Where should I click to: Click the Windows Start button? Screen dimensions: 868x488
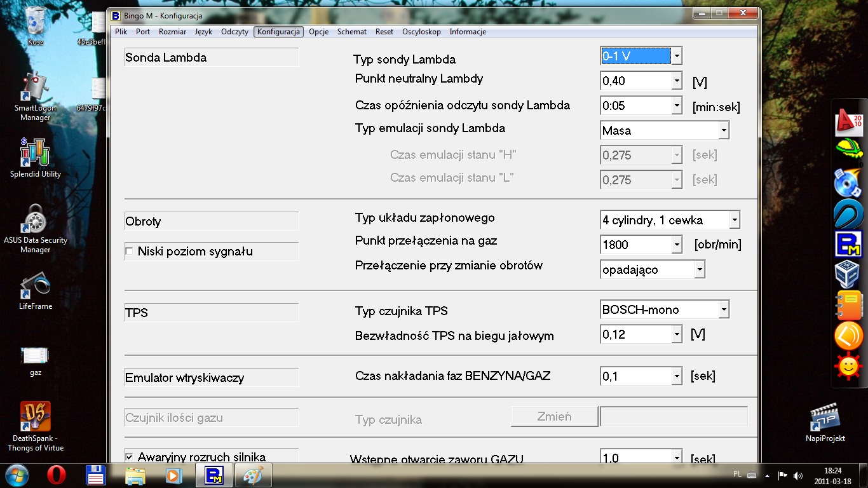[x=17, y=475]
